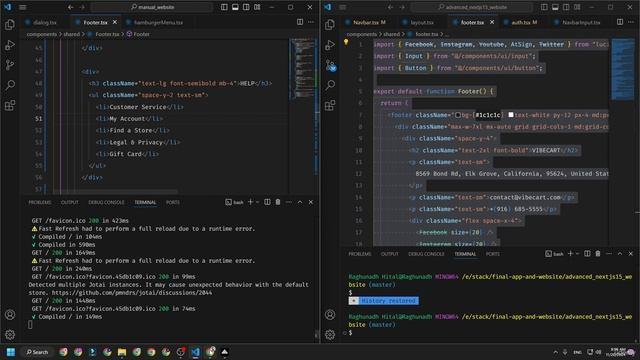
Task: Toggle primary side bar in left window
Action: click(x=224, y=7)
